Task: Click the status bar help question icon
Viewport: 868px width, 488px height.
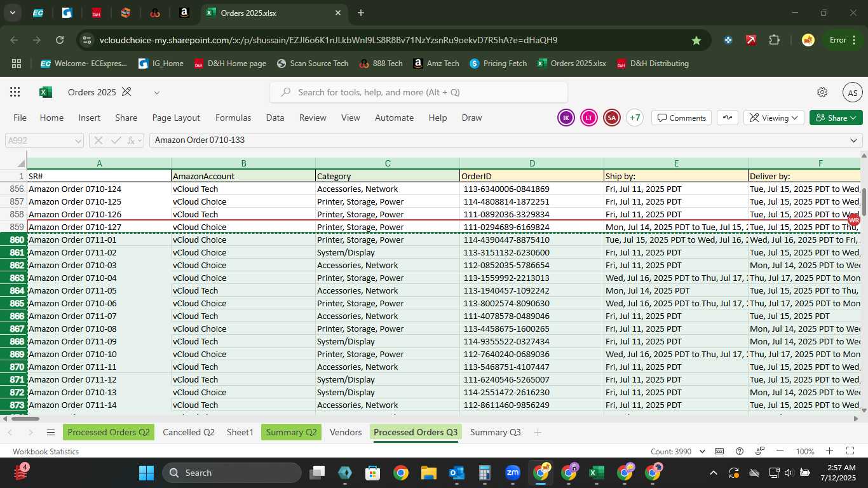Action: coord(740,451)
